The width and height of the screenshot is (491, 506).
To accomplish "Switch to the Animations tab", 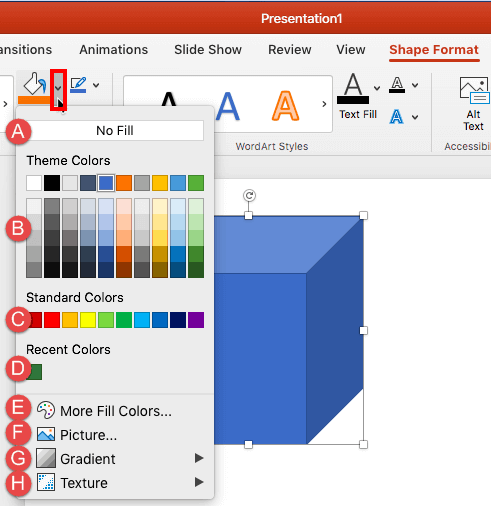I will coord(114,50).
